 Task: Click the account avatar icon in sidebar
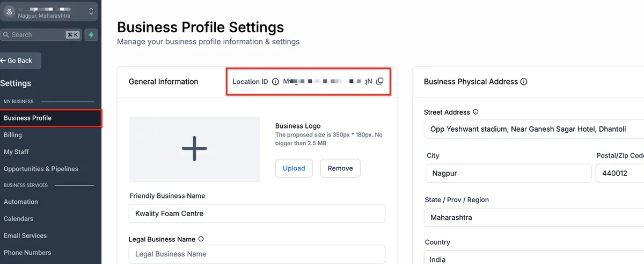tap(9, 11)
